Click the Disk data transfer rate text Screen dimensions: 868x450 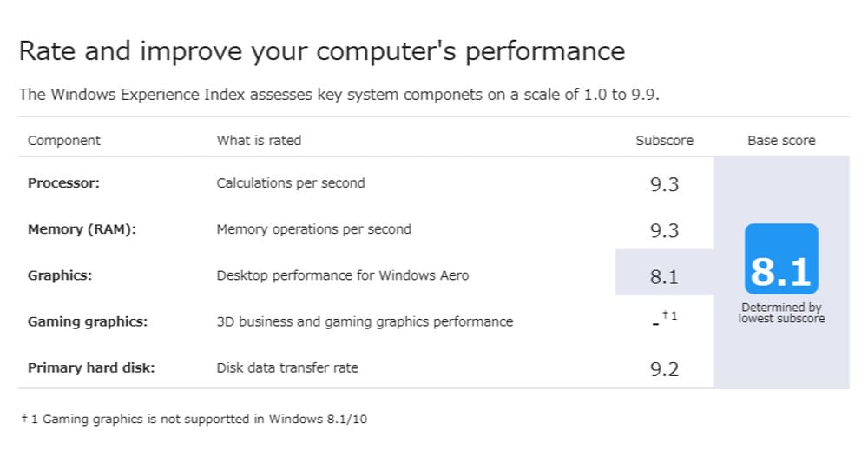287,367
